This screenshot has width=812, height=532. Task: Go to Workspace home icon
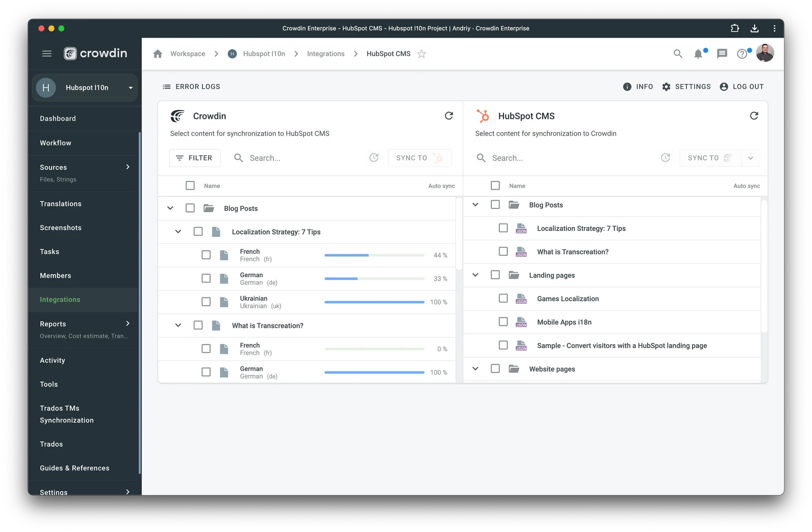[x=158, y=54]
